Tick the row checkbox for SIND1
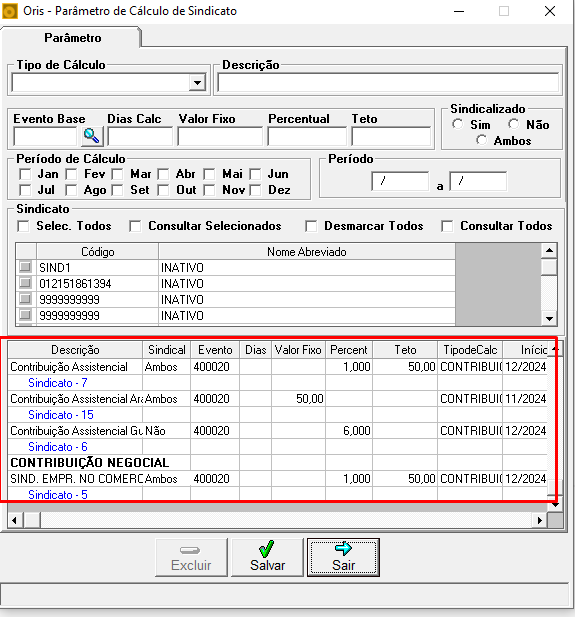Image resolution: width=575 pixels, height=617 pixels. (x=25, y=267)
